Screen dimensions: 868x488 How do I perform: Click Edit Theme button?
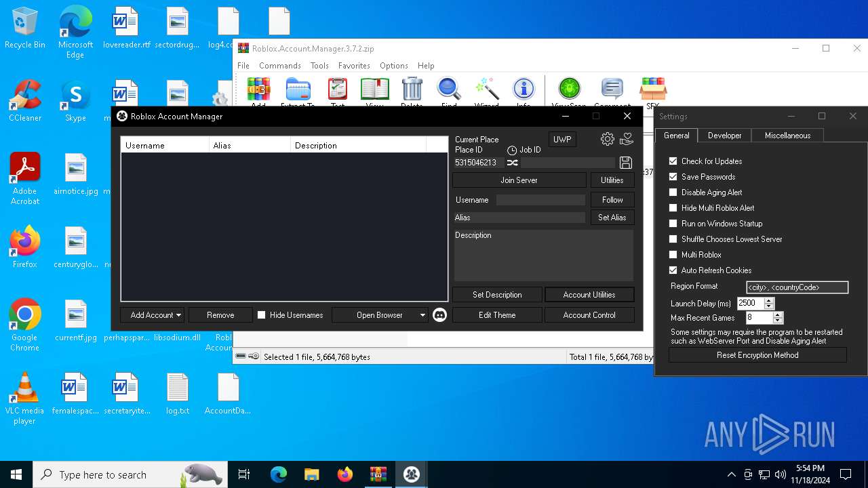[497, 315]
